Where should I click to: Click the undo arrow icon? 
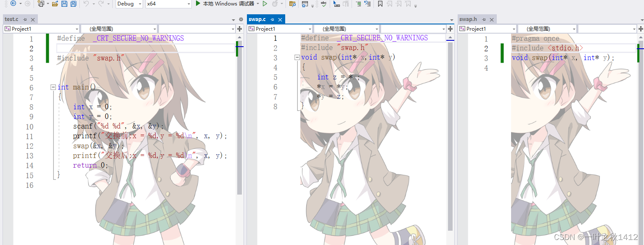click(86, 3)
